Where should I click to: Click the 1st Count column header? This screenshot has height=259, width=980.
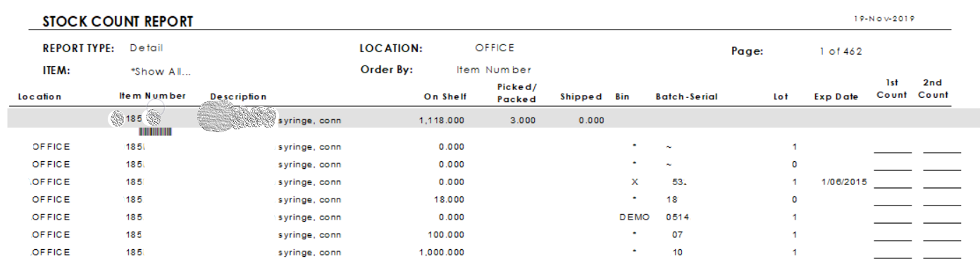pos(892,89)
